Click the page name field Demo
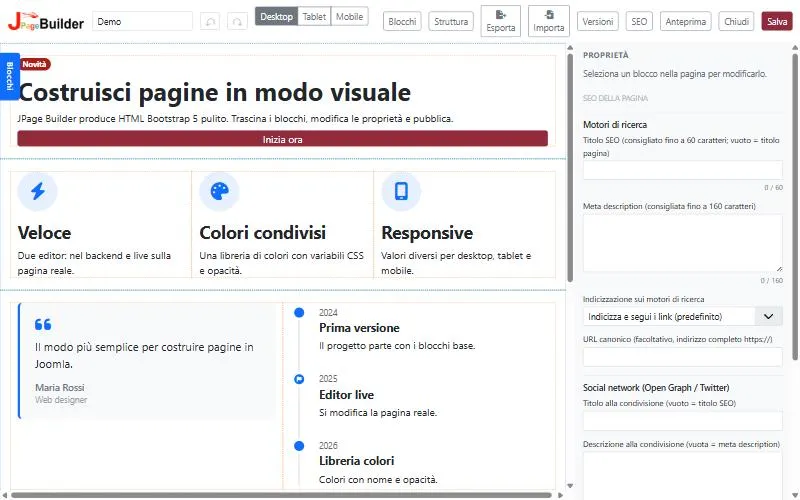This screenshot has height=500, width=800. [142, 21]
